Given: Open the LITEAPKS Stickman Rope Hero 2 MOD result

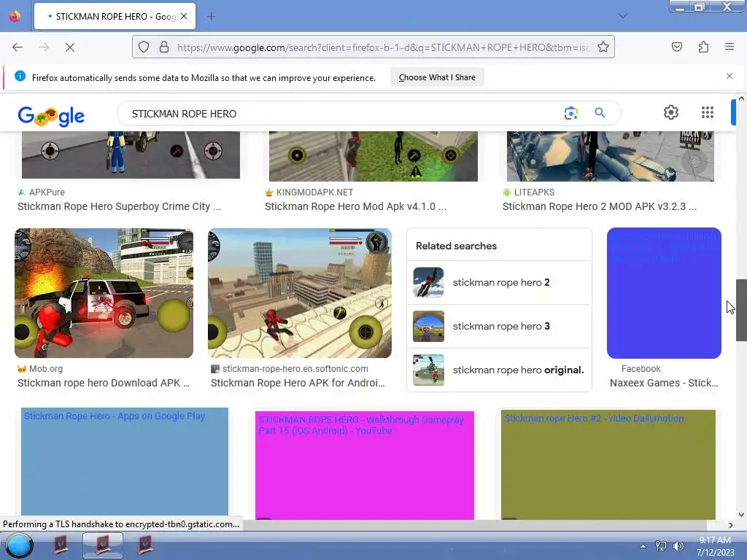Looking at the screenshot, I should click(x=600, y=206).
